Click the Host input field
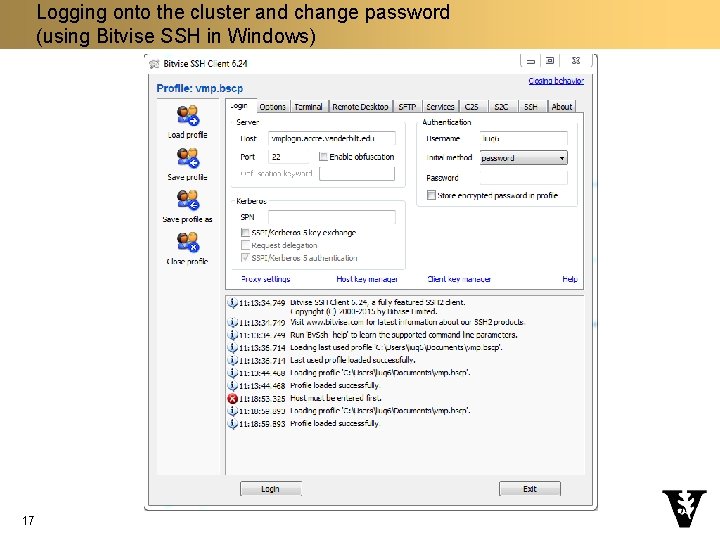This screenshot has width=720, height=540. 332,138
